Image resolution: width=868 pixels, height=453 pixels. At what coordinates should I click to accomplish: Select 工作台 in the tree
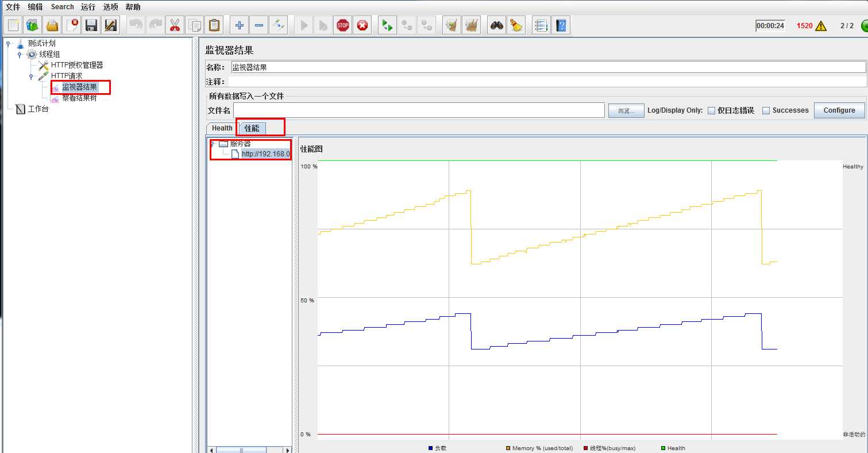(x=38, y=109)
